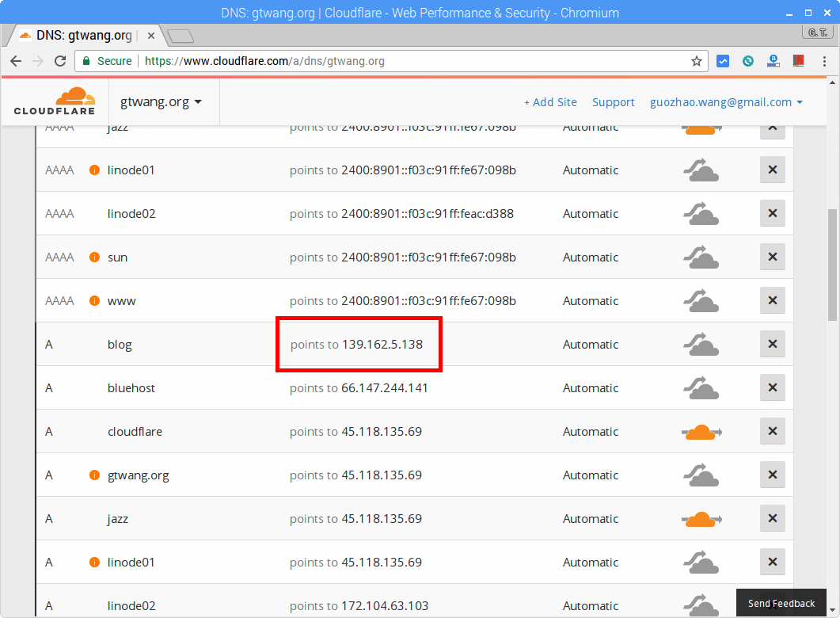Image resolution: width=840 pixels, height=618 pixels.
Task: Reload the current page
Action: (60, 60)
